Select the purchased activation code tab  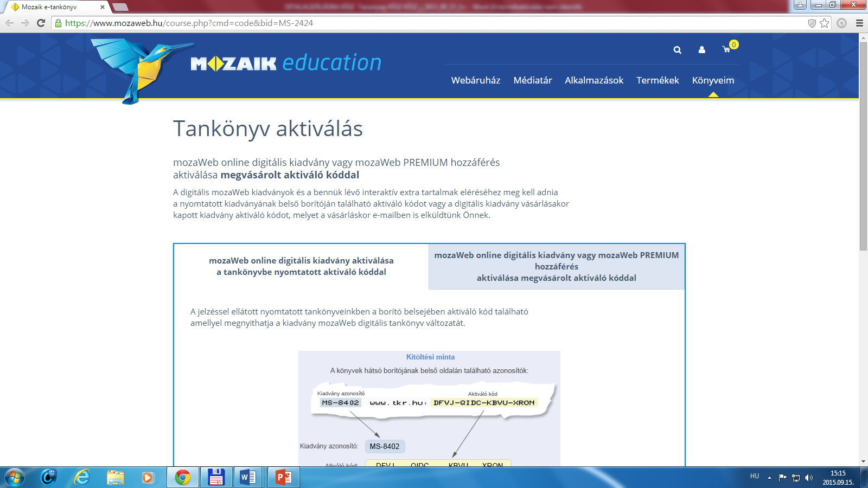click(557, 266)
